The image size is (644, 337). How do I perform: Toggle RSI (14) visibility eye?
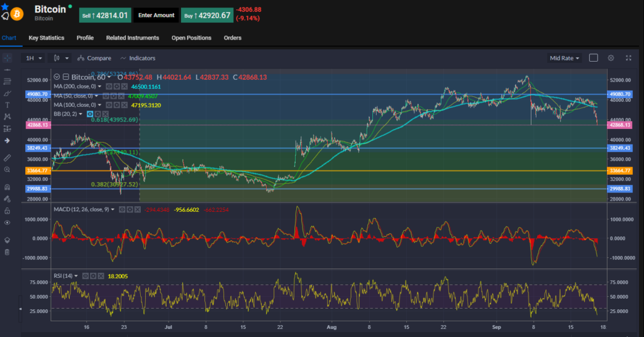(x=86, y=276)
